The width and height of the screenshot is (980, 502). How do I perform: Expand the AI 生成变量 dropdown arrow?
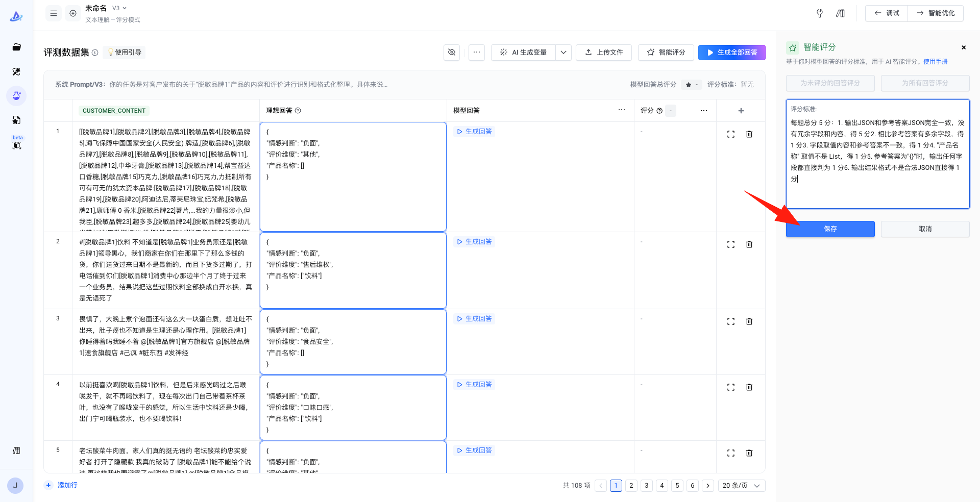(563, 52)
